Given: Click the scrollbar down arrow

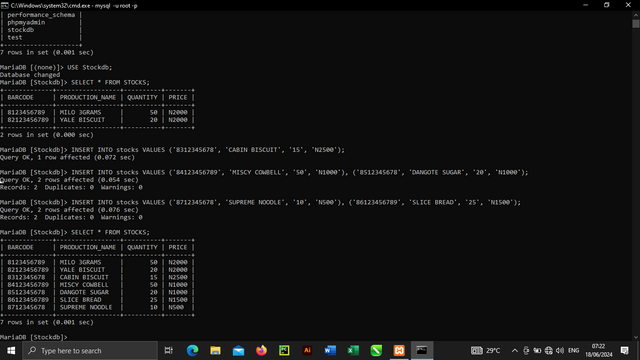Looking at the screenshot, I should 636,338.
